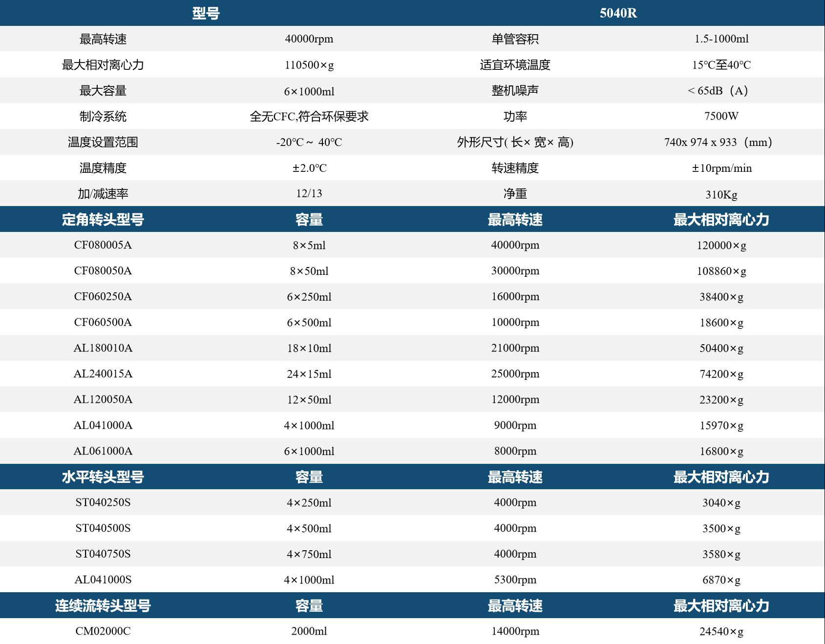This screenshot has height=644, width=825.
Task: Click the 制冷系统 label cell
Action: [103, 116]
